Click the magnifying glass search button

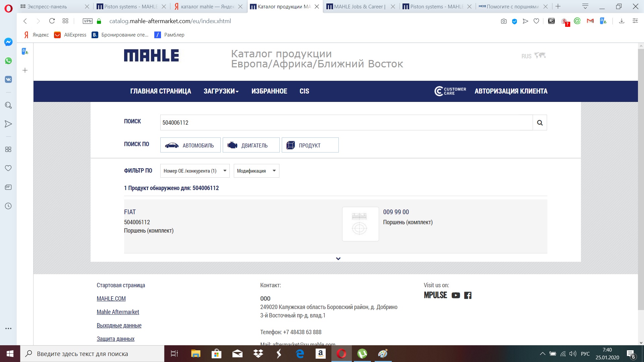click(x=540, y=123)
